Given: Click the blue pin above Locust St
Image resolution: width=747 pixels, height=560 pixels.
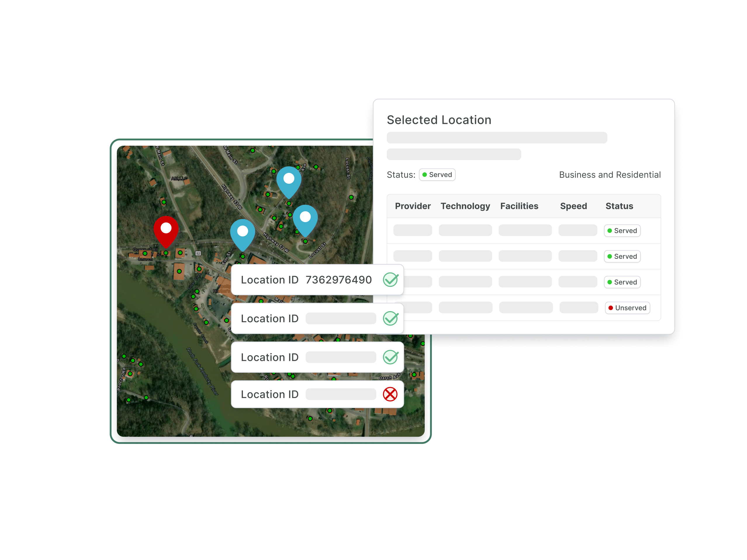Looking at the screenshot, I should point(305,219).
